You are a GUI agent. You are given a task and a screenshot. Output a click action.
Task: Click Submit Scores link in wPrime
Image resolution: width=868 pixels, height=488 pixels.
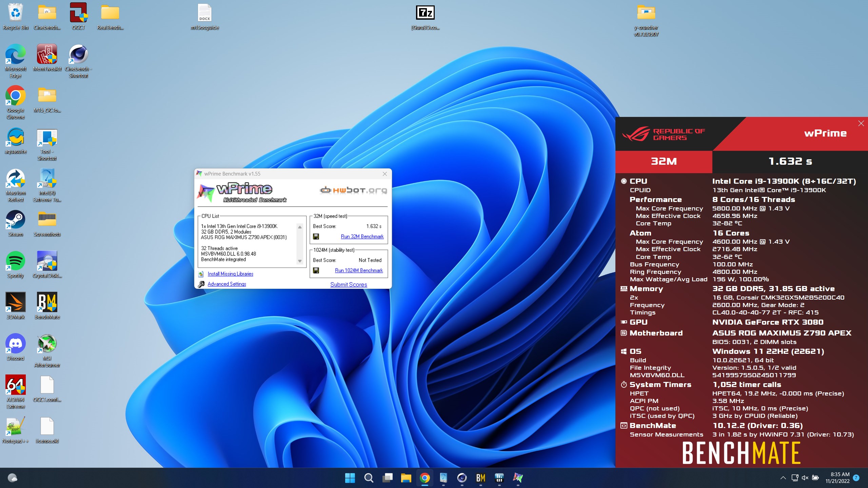349,285
